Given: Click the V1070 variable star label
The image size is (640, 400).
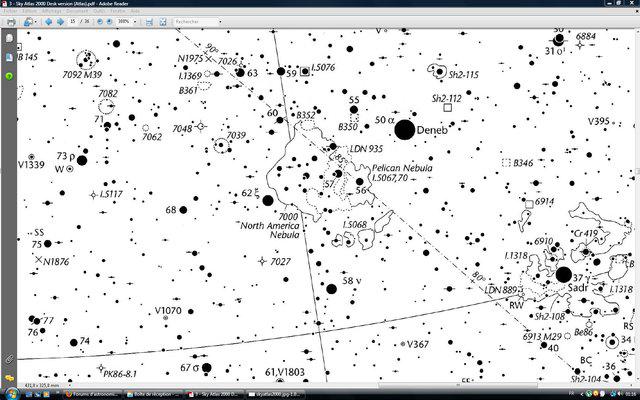Looking at the screenshot, I should coord(168,311).
